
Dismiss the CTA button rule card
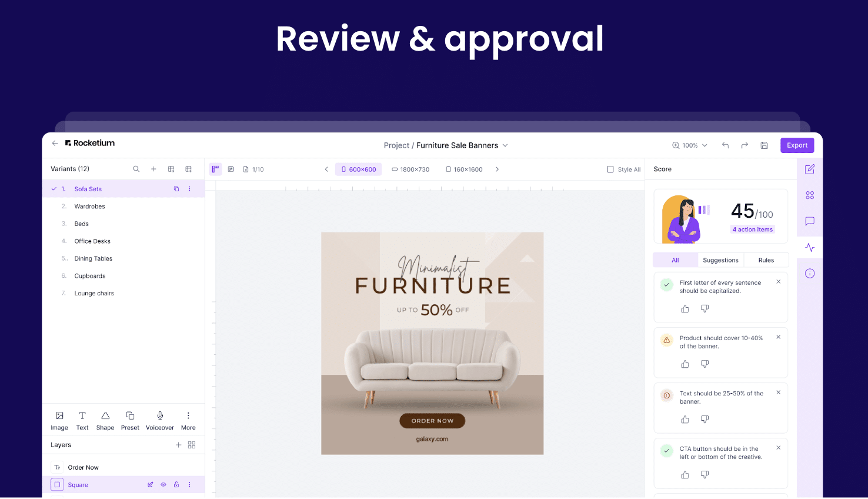(779, 448)
